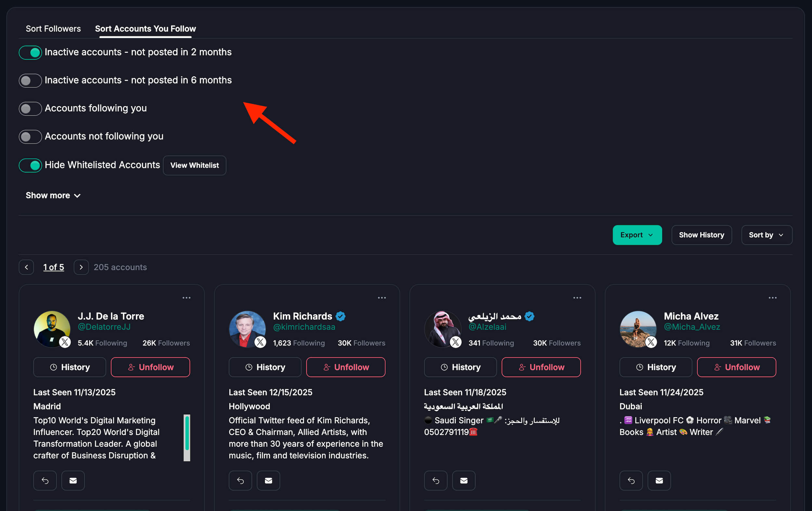Open the Export dropdown
Screen dimensions: 812x511
[637, 235]
